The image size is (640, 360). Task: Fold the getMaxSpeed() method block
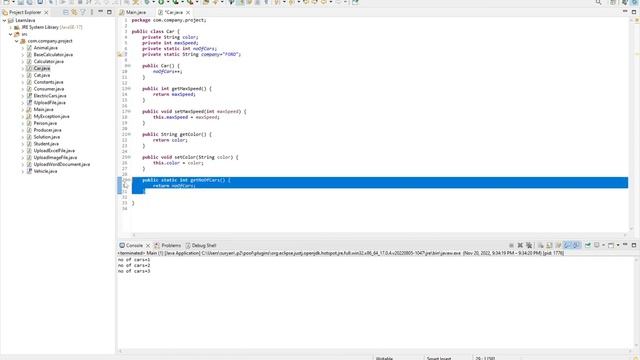point(129,89)
